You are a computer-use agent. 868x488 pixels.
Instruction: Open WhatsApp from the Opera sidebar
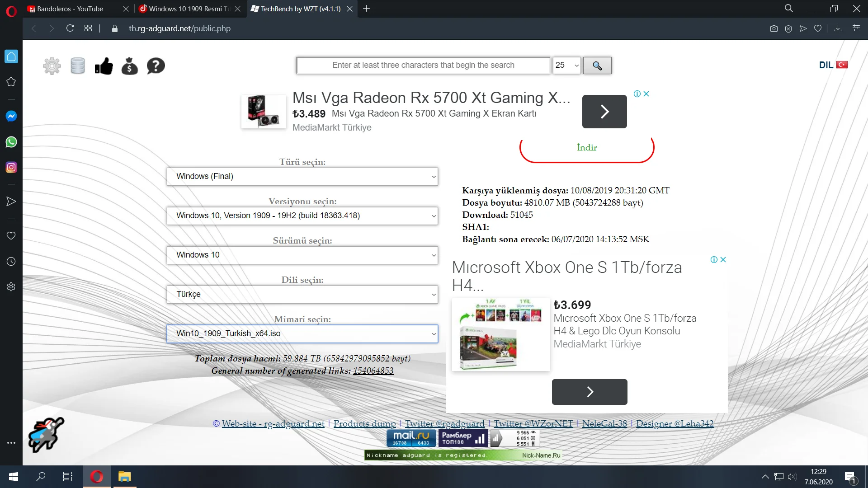(x=11, y=141)
